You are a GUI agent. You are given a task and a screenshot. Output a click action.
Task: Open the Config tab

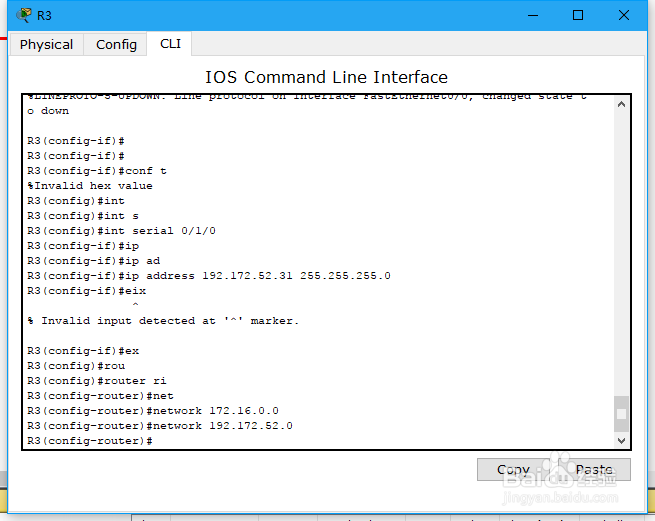coord(116,44)
